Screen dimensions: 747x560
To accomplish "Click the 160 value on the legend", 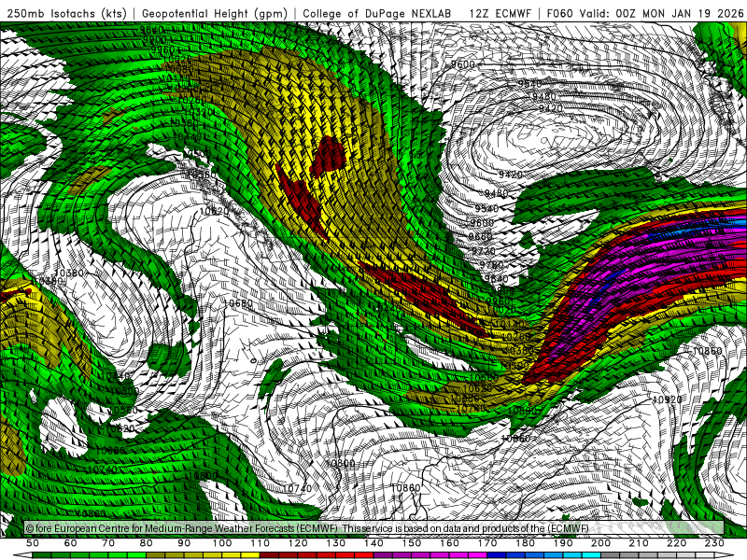I will (449, 543).
